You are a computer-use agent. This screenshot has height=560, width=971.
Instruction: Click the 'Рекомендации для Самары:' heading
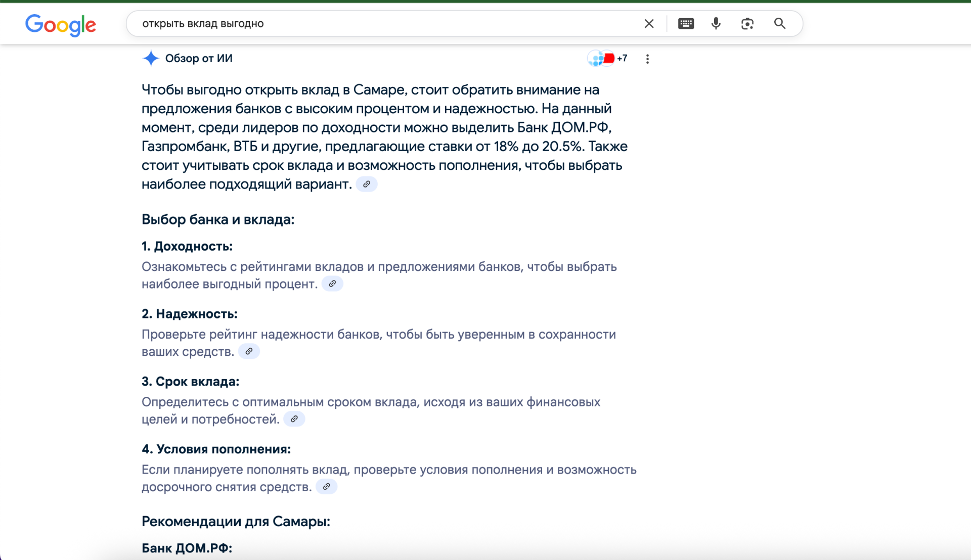[236, 522]
